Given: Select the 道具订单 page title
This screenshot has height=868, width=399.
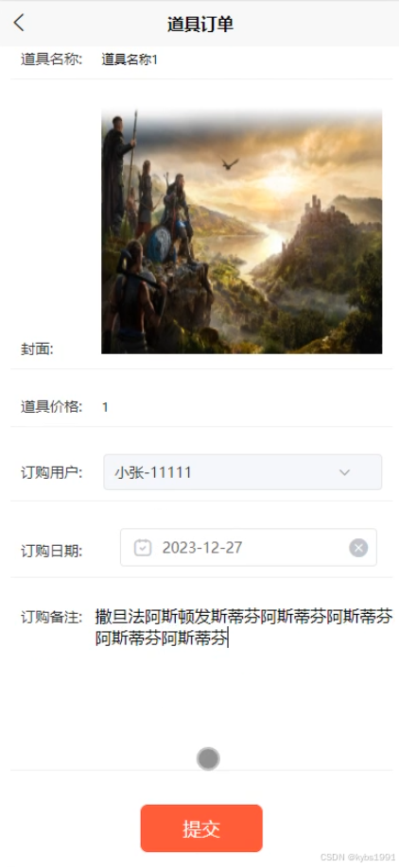Looking at the screenshot, I should tap(200, 25).
